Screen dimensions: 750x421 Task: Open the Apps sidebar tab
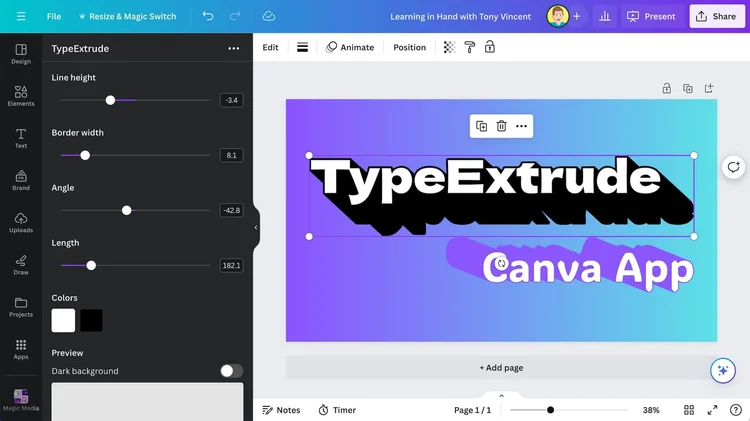pos(21,349)
